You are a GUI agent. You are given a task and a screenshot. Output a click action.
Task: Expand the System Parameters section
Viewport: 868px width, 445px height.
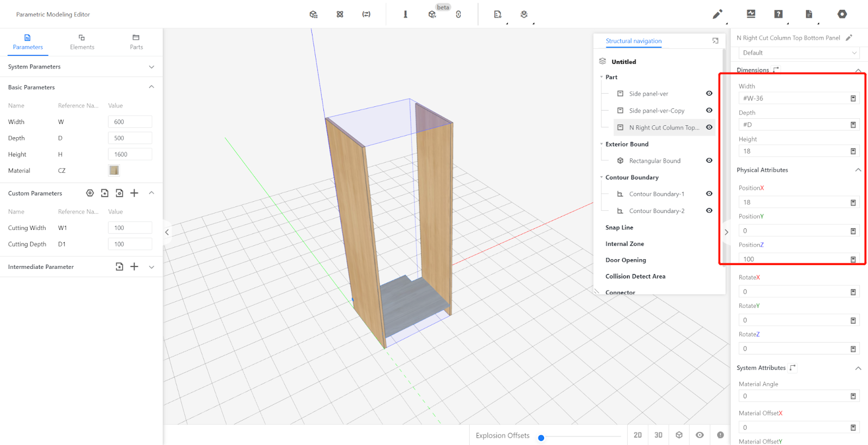tap(151, 67)
